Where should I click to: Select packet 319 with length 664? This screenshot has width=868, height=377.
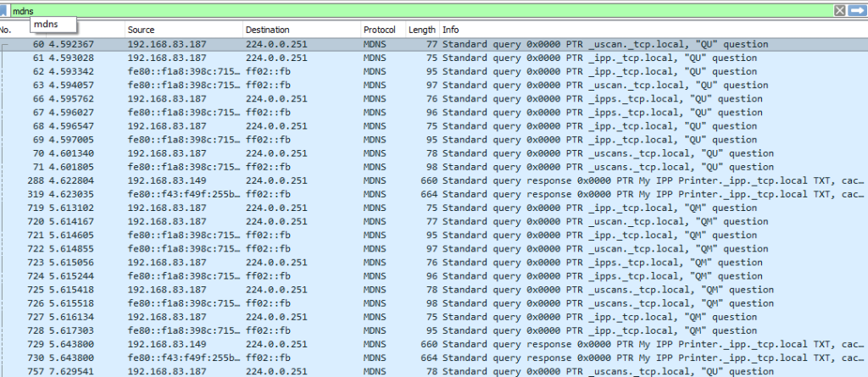point(424,194)
